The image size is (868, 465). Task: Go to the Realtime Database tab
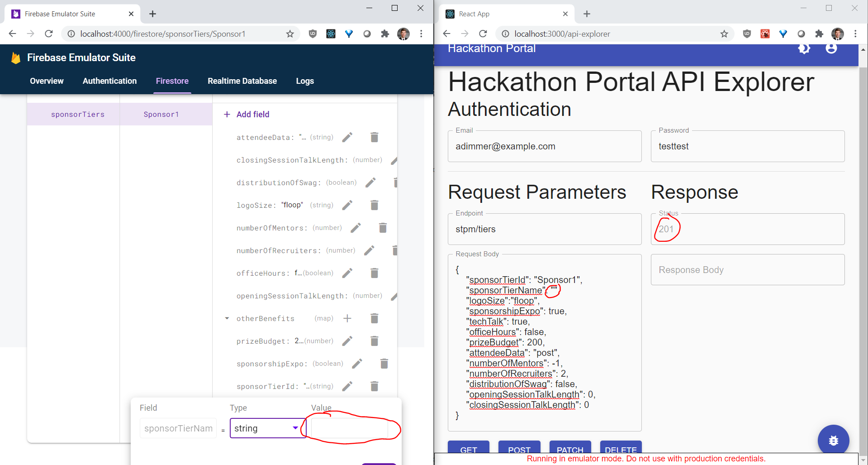[242, 81]
